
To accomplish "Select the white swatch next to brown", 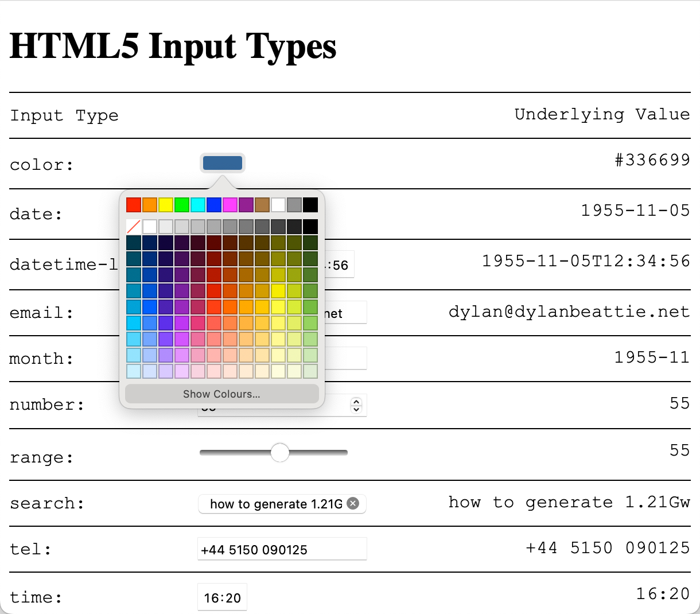I will [278, 204].
